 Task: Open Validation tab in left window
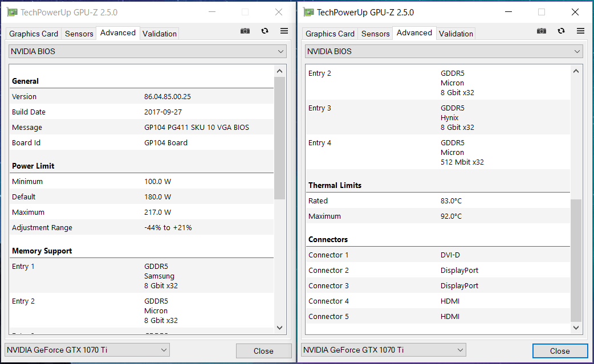click(x=160, y=34)
